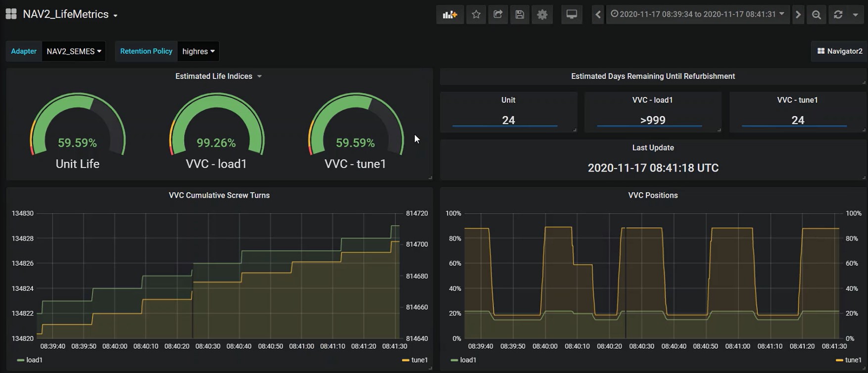The height and width of the screenshot is (373, 868).
Task: Open NAV2_LifeMetrics dashboard title menu
Action: (70, 14)
